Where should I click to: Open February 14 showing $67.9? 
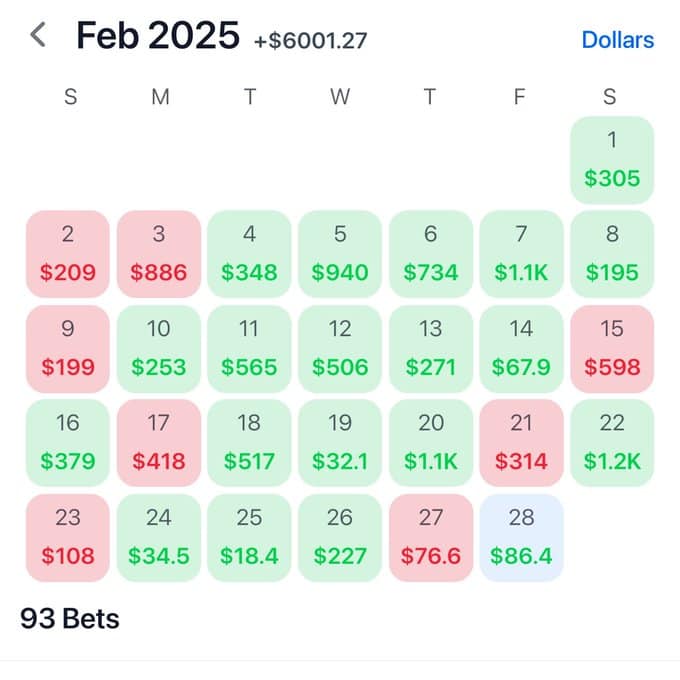(521, 349)
